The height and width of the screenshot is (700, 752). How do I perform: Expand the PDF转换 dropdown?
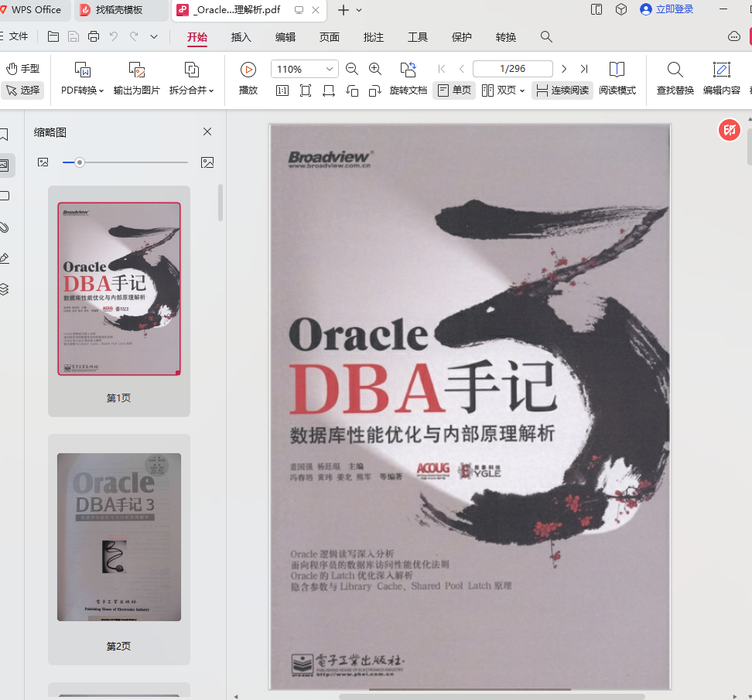click(83, 90)
